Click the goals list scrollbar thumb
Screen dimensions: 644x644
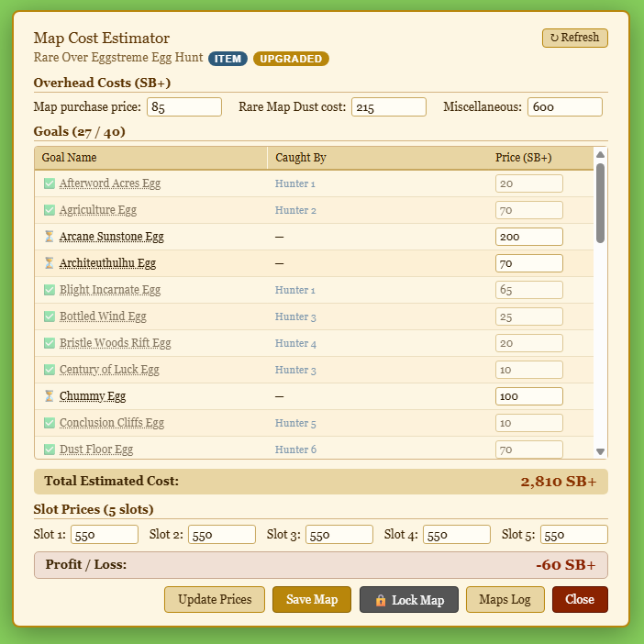click(601, 203)
